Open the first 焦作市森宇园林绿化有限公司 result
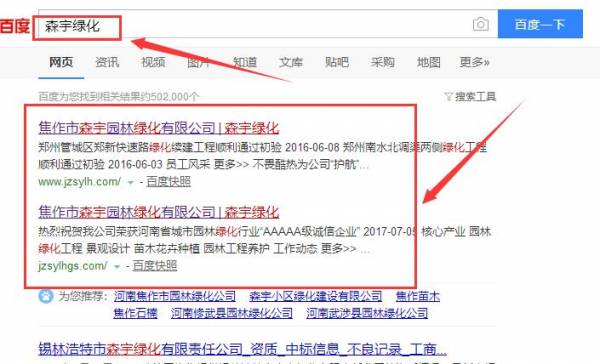 pyautogui.click(x=158, y=128)
